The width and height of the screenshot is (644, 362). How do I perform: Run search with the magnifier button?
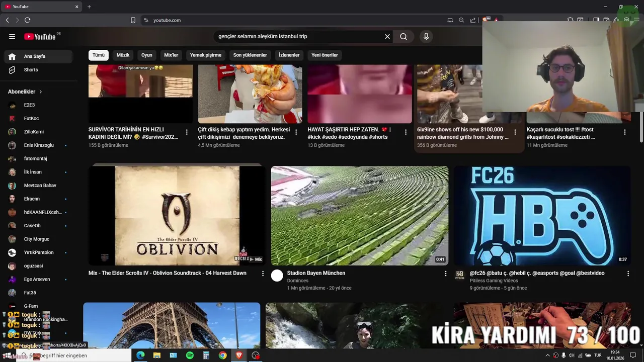click(404, 36)
